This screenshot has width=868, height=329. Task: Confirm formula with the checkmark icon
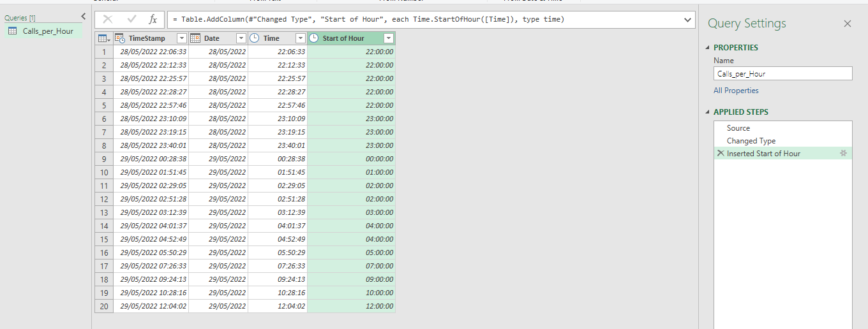[131, 20]
